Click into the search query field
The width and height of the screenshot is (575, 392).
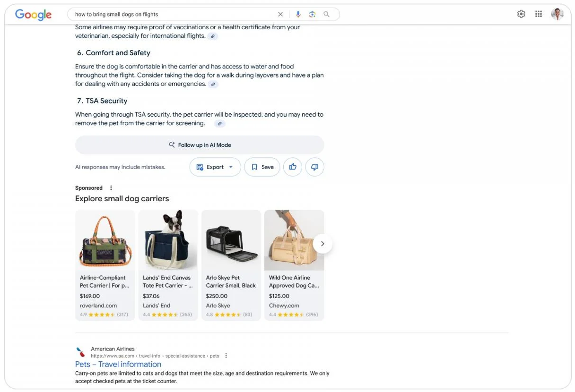coord(173,15)
